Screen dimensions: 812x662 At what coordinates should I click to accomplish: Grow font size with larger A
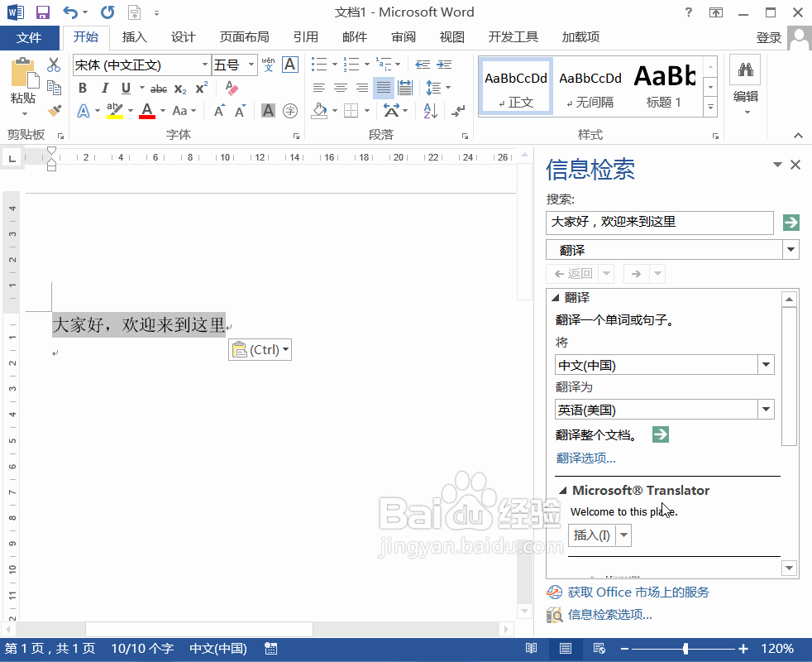click(220, 110)
